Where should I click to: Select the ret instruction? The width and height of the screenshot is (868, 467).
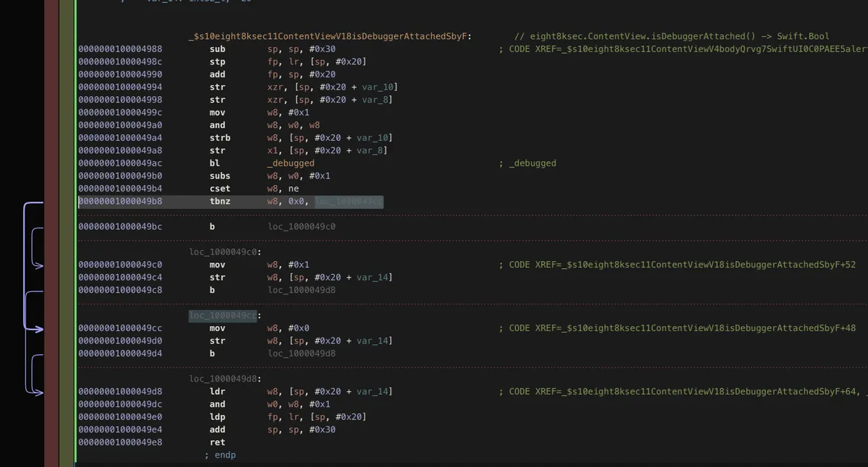pos(217,442)
